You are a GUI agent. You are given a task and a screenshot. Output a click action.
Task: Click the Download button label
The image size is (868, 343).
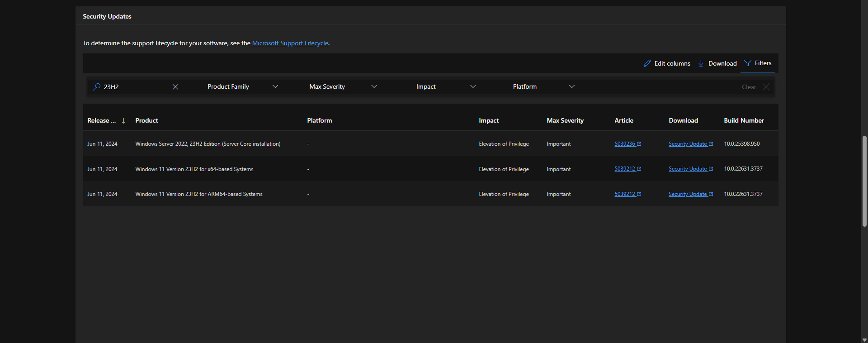pos(722,63)
